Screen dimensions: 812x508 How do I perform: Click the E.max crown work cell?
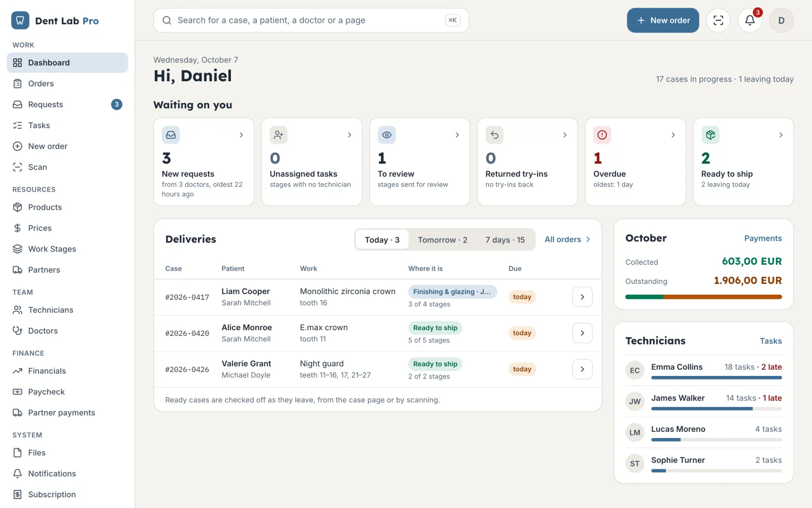[x=324, y=333]
